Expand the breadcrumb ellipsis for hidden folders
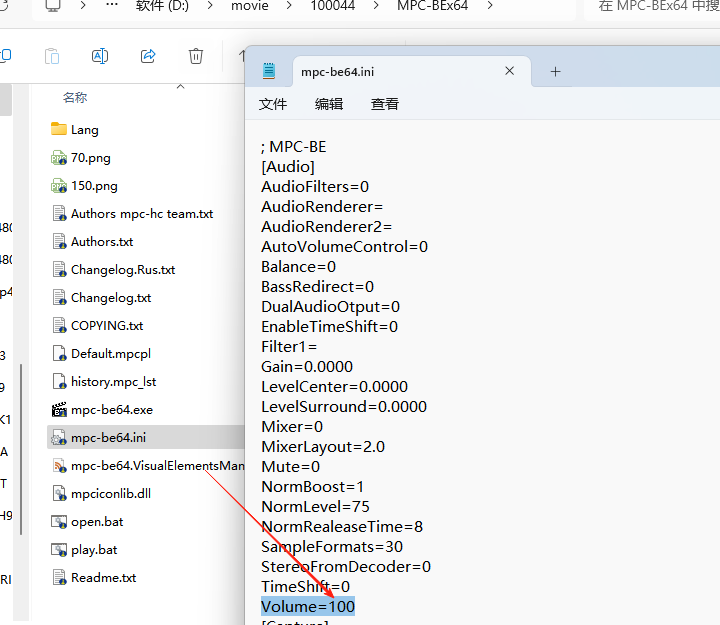 [111, 7]
